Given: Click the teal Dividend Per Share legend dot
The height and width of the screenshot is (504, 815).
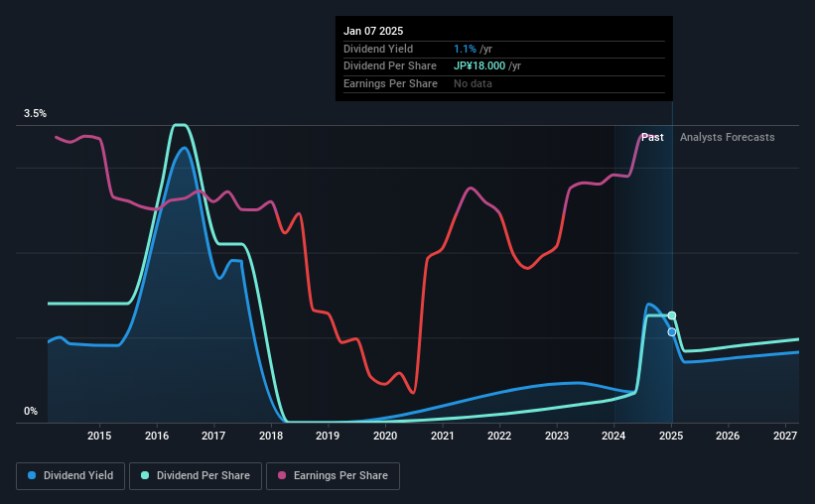Looking at the screenshot, I should click(146, 476).
